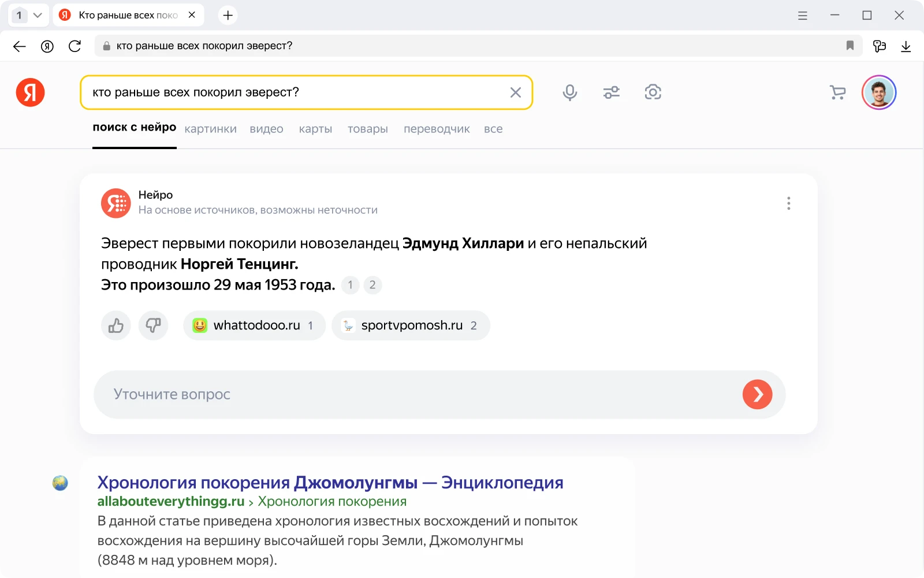924x578 pixels.
Task: Open the feedback/chat icon in browser toolbar
Action: coord(880,46)
